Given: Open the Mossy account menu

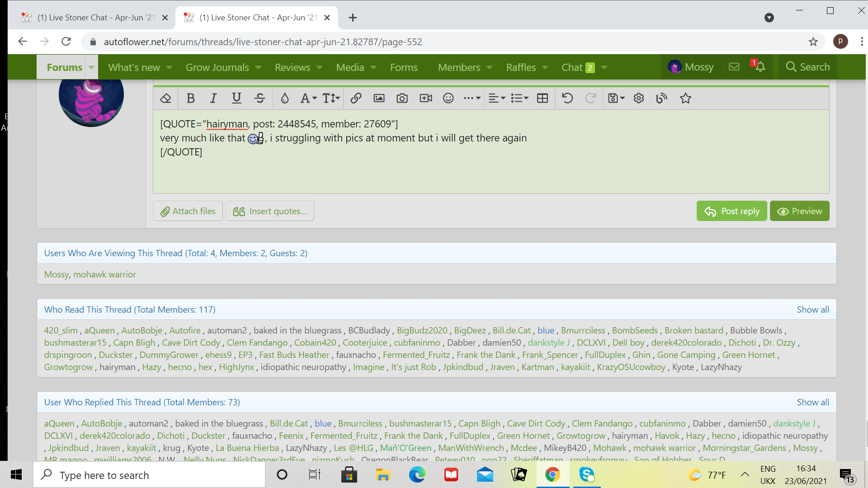Looking at the screenshot, I should [x=690, y=67].
